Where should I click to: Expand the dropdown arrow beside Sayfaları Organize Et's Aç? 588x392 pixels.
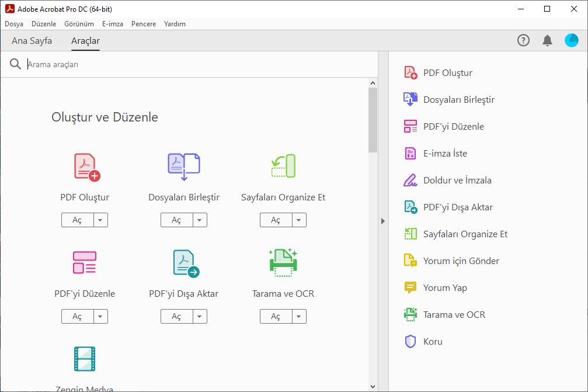coord(299,220)
